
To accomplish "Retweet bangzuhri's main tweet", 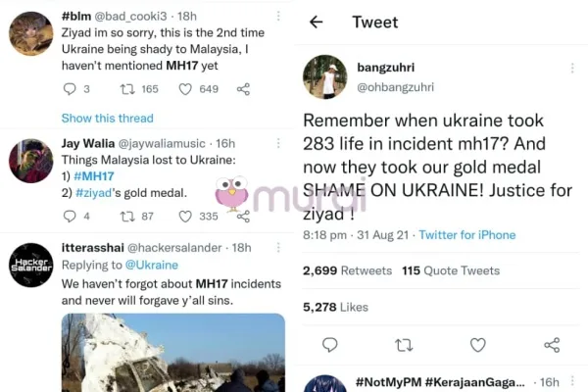I will point(403,345).
